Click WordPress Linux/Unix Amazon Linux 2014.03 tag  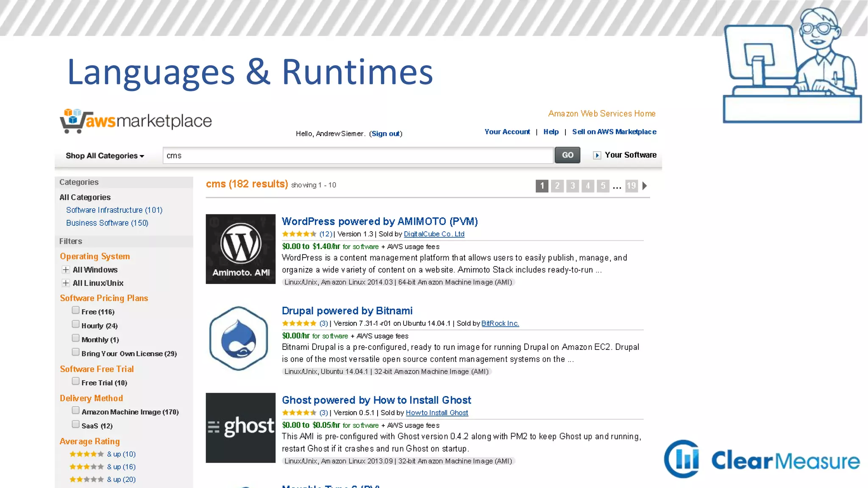click(x=398, y=282)
